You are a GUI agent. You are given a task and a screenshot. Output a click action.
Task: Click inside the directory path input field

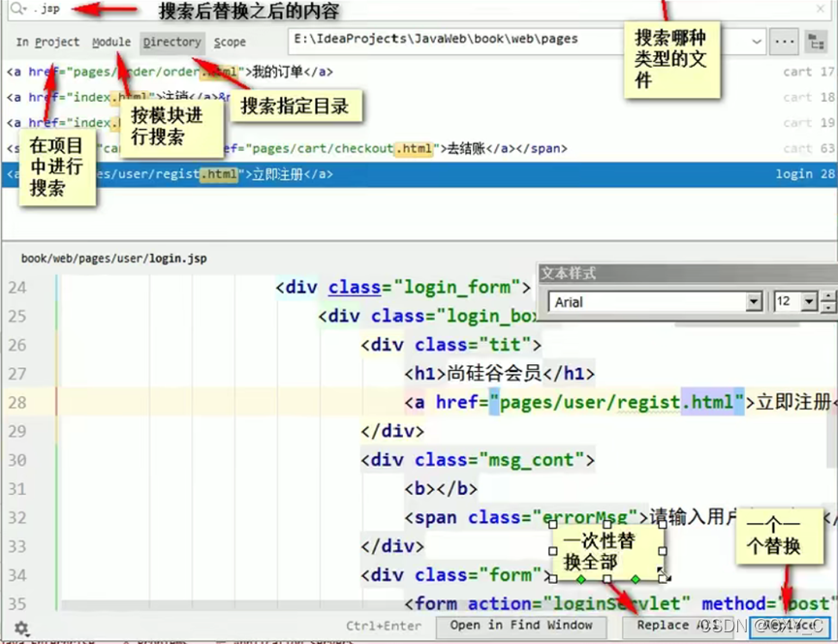coord(436,42)
